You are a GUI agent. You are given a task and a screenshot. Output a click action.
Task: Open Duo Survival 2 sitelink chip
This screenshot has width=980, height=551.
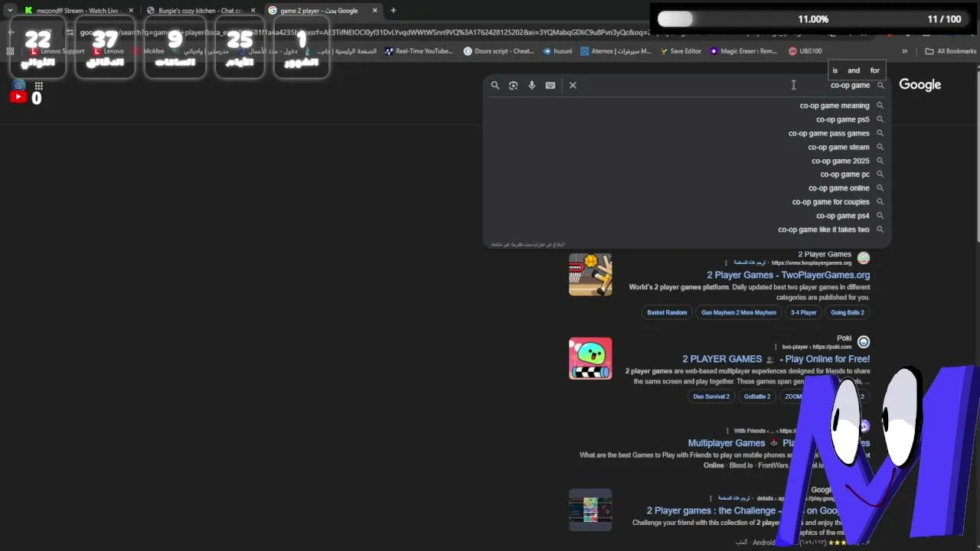tap(711, 396)
